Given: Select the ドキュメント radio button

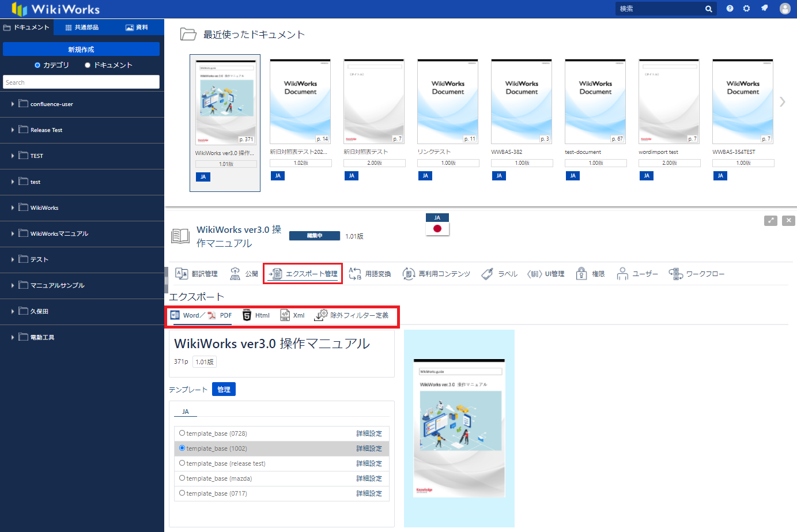Looking at the screenshot, I should coord(88,65).
